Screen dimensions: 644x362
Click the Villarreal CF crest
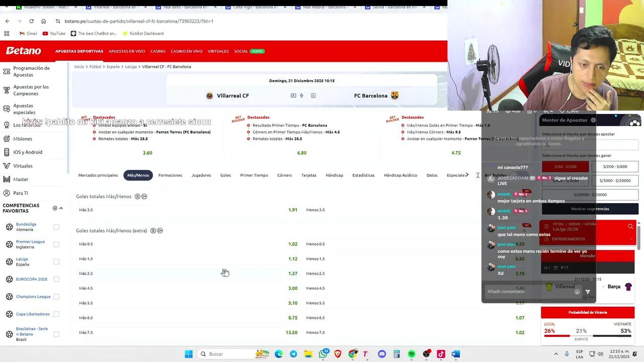[x=210, y=96]
